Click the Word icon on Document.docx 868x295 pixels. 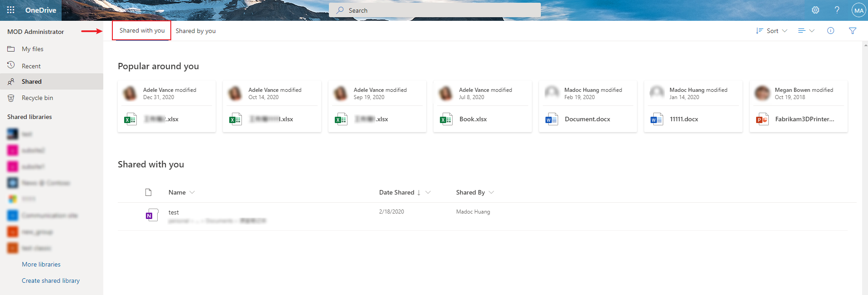tap(551, 119)
